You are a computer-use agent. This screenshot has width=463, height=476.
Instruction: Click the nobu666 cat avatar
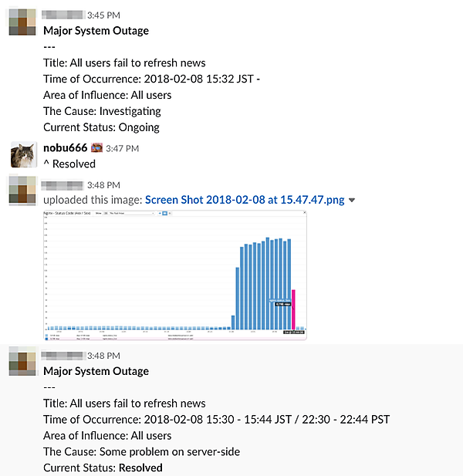tap(23, 154)
